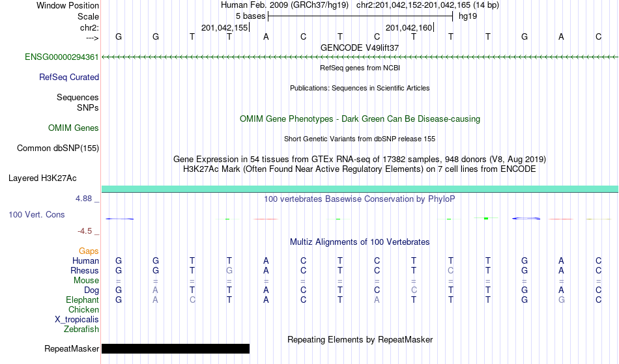Click the Scale row label
This screenshot has height=364, width=619.
[89, 16]
